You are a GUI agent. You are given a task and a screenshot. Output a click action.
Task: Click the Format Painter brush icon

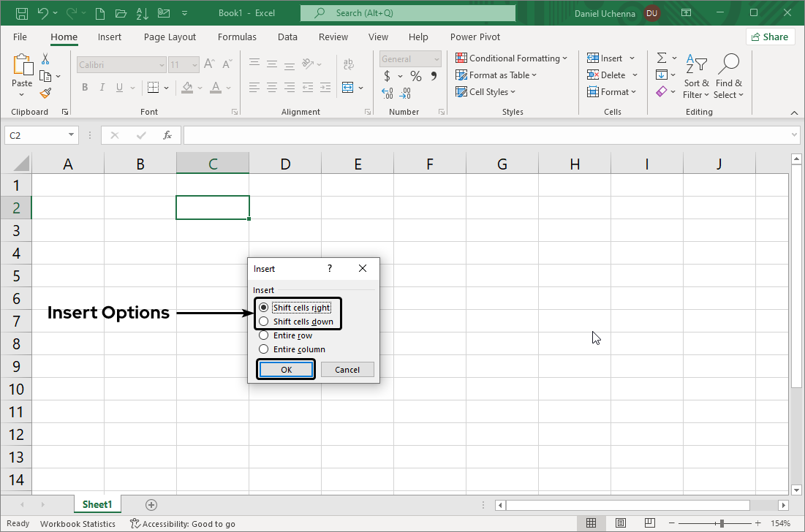coord(45,93)
